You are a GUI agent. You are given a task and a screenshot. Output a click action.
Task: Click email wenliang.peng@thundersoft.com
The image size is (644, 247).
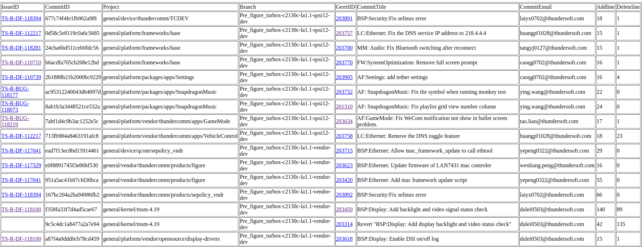(x=557, y=165)
